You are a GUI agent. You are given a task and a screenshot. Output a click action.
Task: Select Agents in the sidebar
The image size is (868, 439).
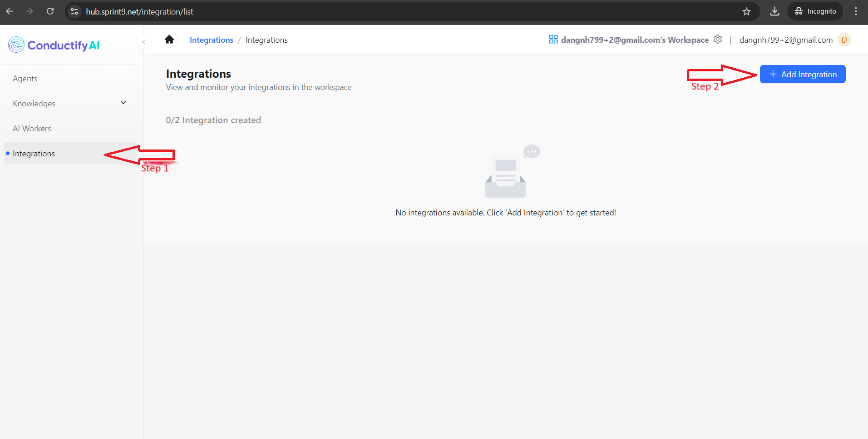click(25, 78)
